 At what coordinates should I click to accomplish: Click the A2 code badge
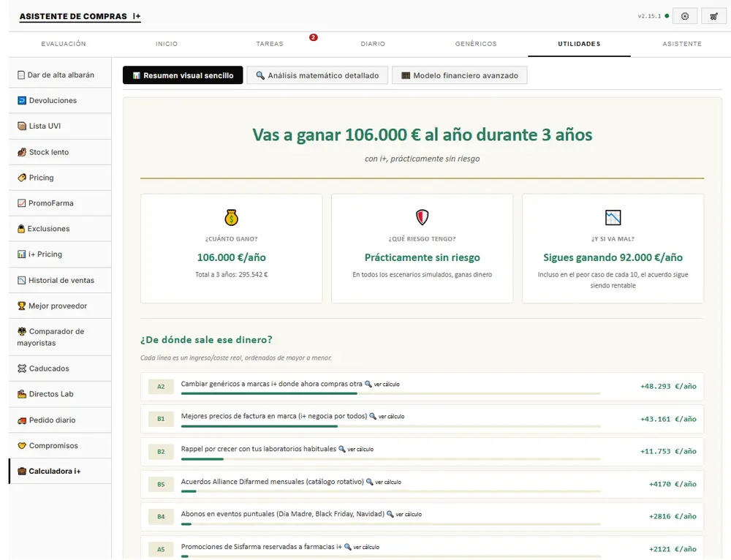(x=161, y=387)
